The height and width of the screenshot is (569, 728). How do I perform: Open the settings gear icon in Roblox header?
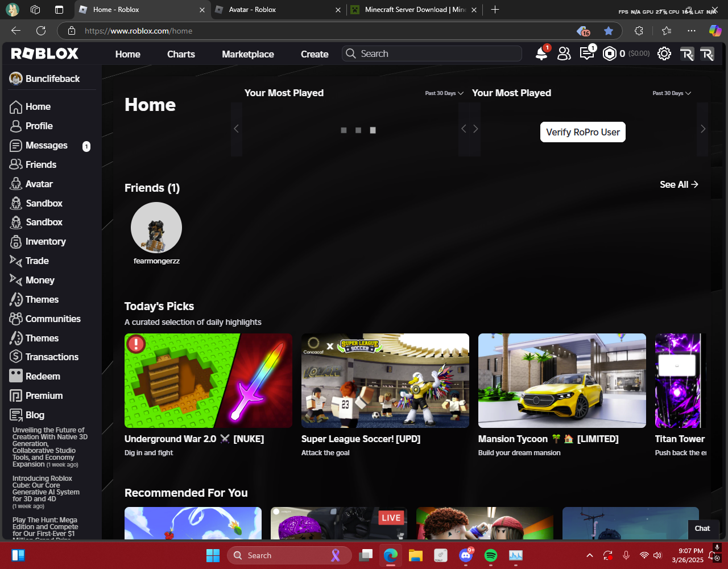coord(664,53)
